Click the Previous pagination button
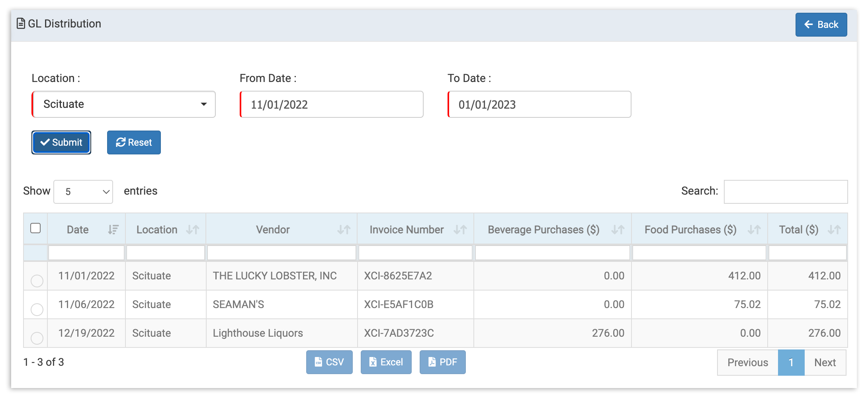The image size is (868, 398). [x=747, y=362]
